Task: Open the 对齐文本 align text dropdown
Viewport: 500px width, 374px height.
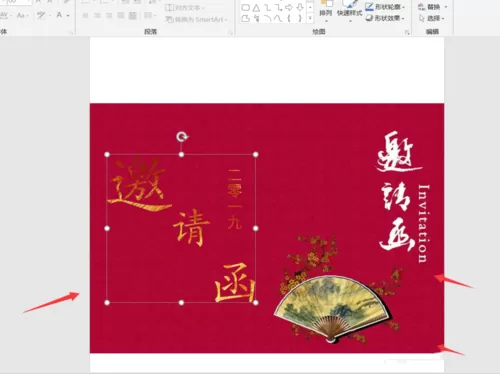Action: point(185,7)
